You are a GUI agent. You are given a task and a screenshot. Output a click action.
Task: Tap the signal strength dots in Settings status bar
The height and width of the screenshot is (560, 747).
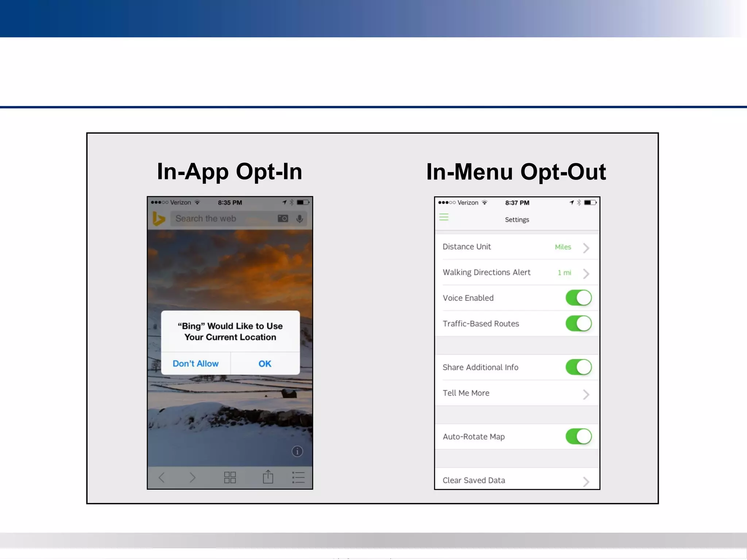447,202
